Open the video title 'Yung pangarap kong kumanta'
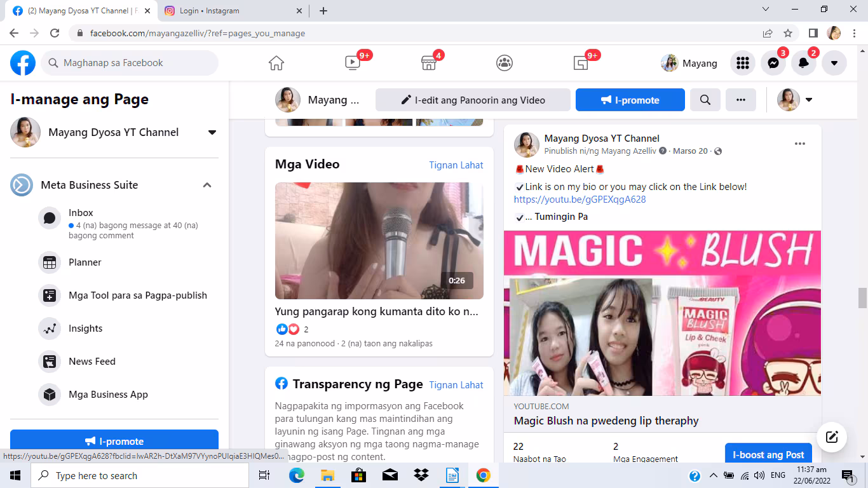 point(377,311)
